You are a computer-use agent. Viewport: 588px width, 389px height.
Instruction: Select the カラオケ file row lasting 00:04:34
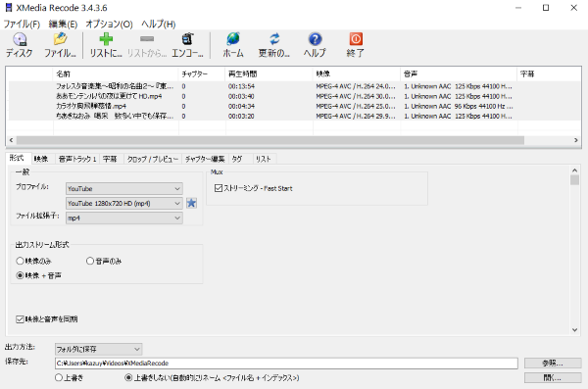[x=294, y=106]
